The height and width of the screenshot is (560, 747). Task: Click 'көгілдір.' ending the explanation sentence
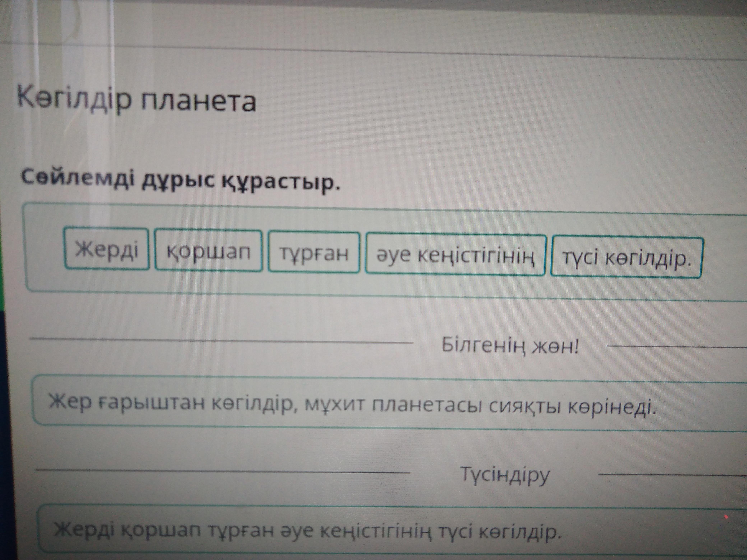(x=520, y=533)
